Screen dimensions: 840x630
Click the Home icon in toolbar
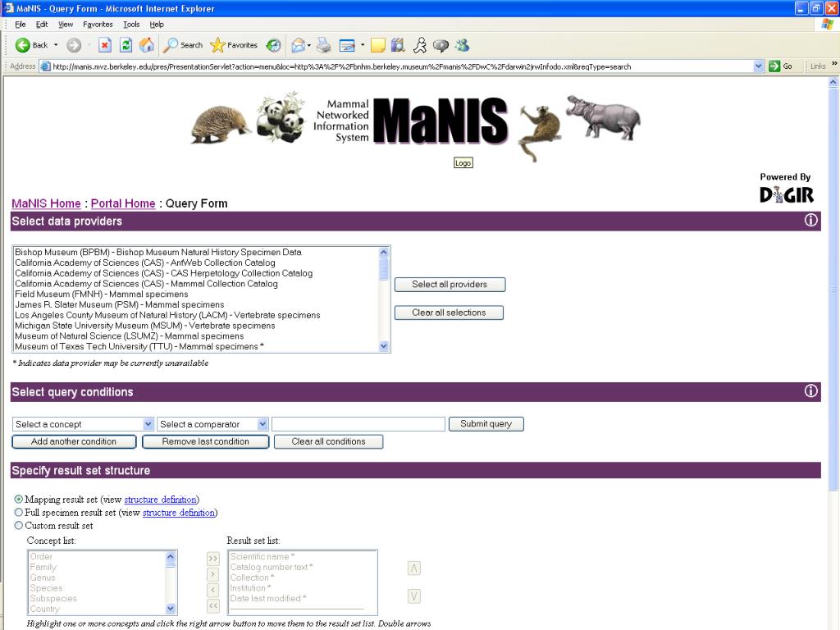click(x=147, y=45)
